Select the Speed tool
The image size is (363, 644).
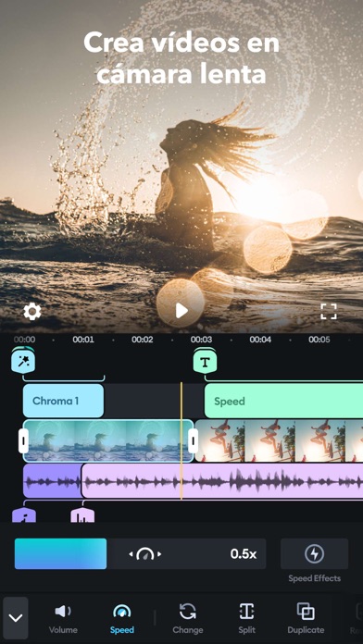(122, 618)
